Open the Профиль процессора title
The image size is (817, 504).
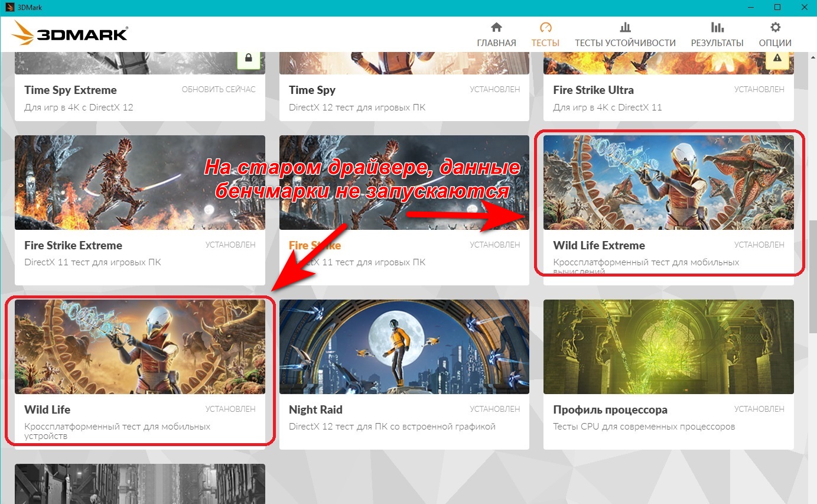coord(610,409)
